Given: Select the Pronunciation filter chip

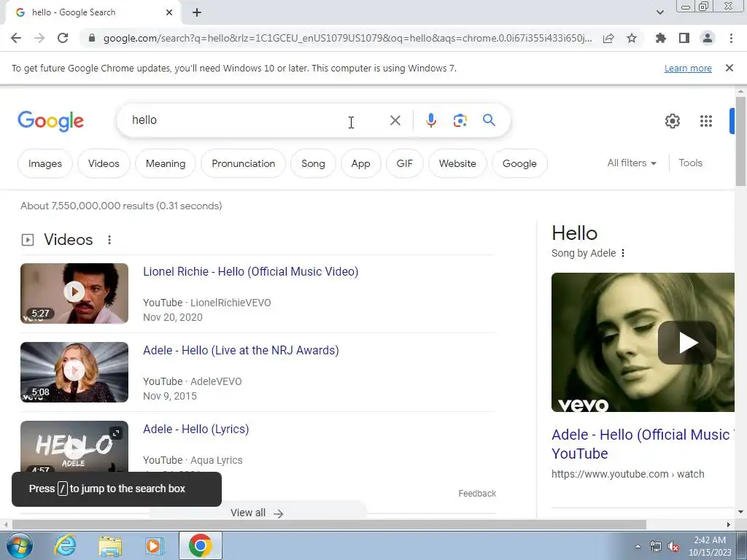Looking at the screenshot, I should click(x=244, y=163).
